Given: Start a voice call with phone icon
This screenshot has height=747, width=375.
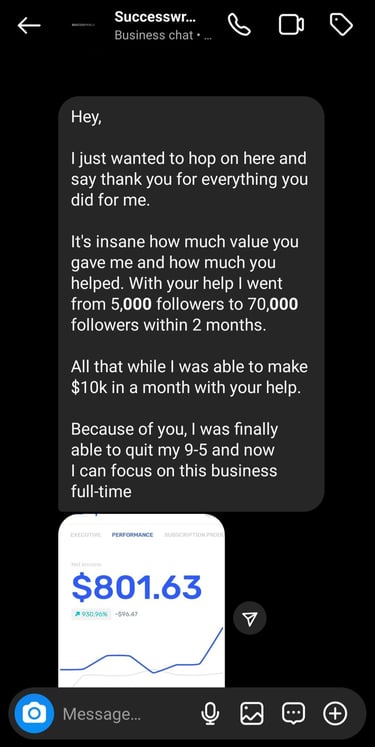Looking at the screenshot, I should pyautogui.click(x=240, y=25).
